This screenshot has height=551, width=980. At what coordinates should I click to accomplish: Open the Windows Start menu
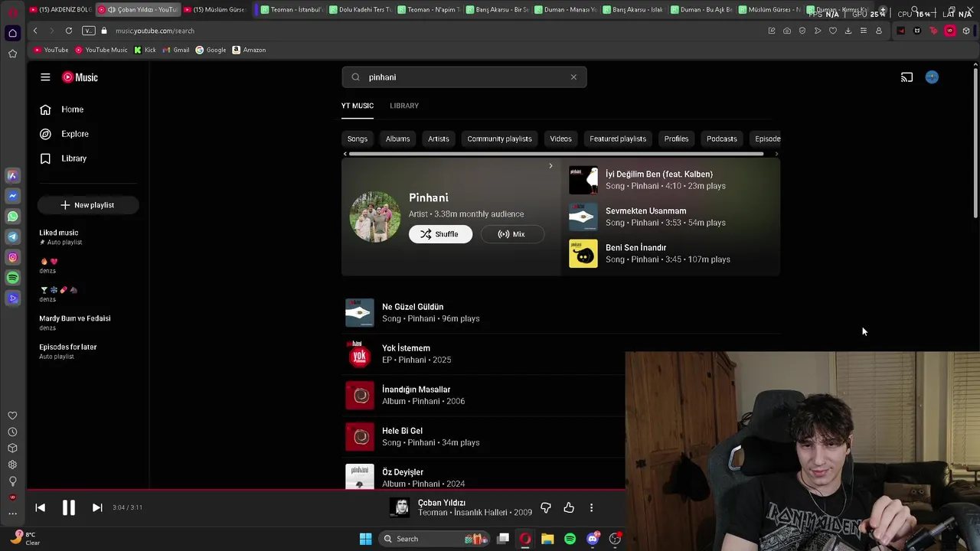click(366, 539)
